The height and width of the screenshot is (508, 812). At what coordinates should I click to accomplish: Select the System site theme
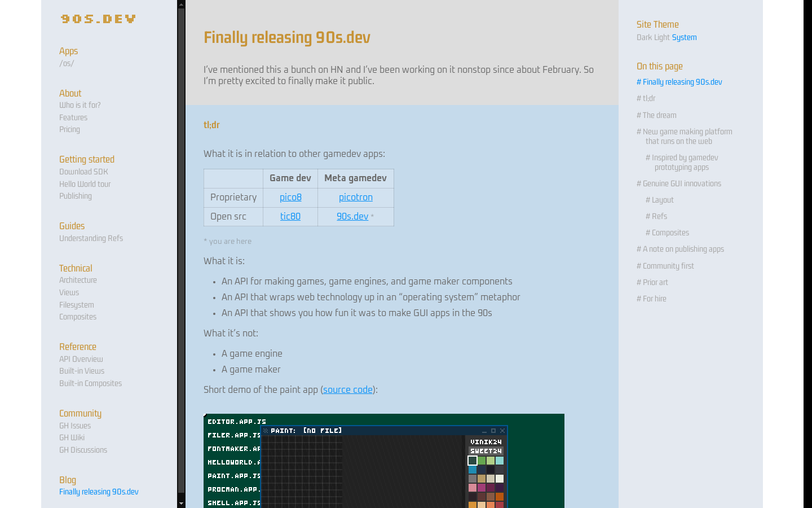coord(684,37)
